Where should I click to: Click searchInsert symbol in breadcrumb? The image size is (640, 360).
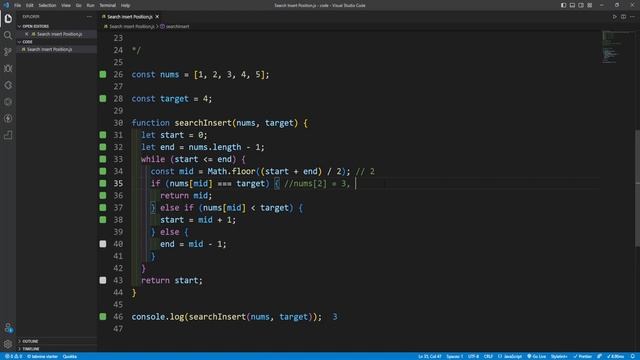(177, 27)
